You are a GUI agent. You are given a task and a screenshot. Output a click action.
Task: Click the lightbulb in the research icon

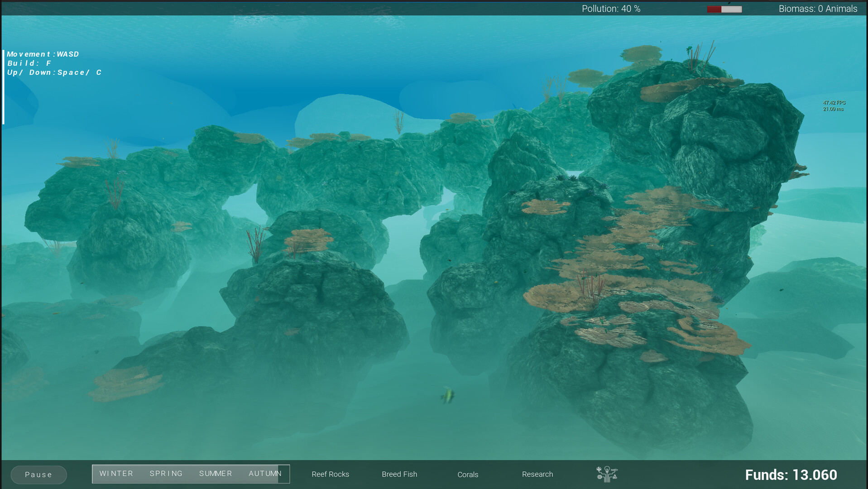607,470
